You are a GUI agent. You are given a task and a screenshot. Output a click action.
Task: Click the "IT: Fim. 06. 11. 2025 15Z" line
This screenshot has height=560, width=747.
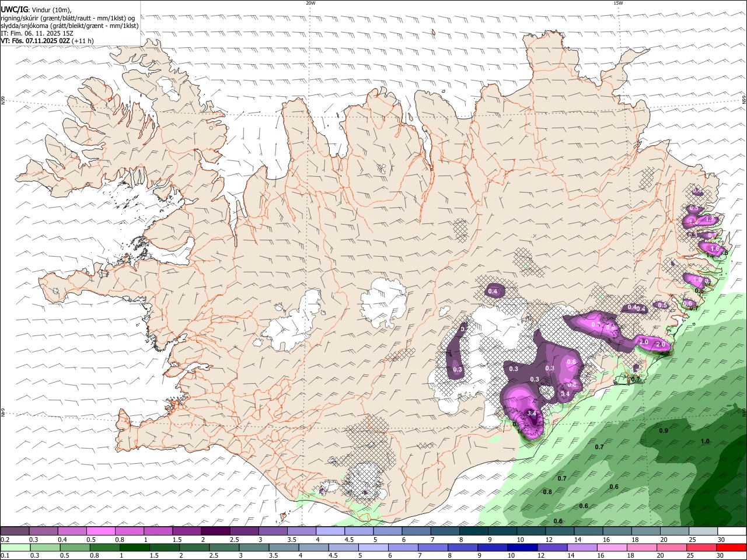pos(37,33)
